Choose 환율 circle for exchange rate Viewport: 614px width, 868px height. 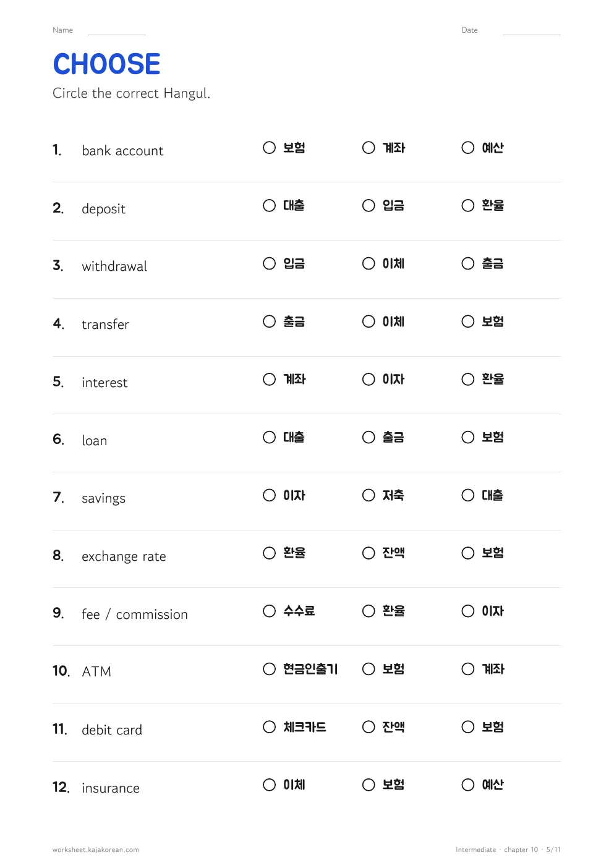[x=269, y=553]
